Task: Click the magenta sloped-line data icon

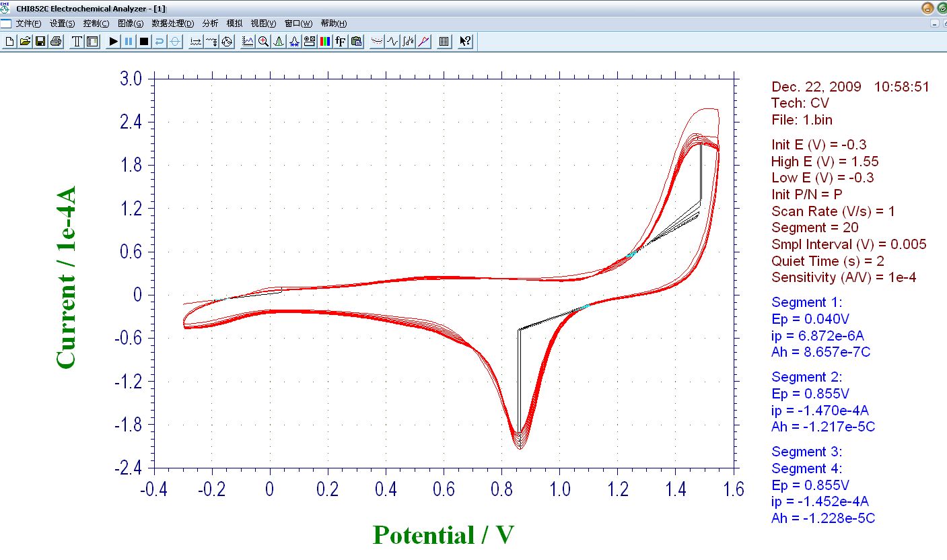Action: 423,42
